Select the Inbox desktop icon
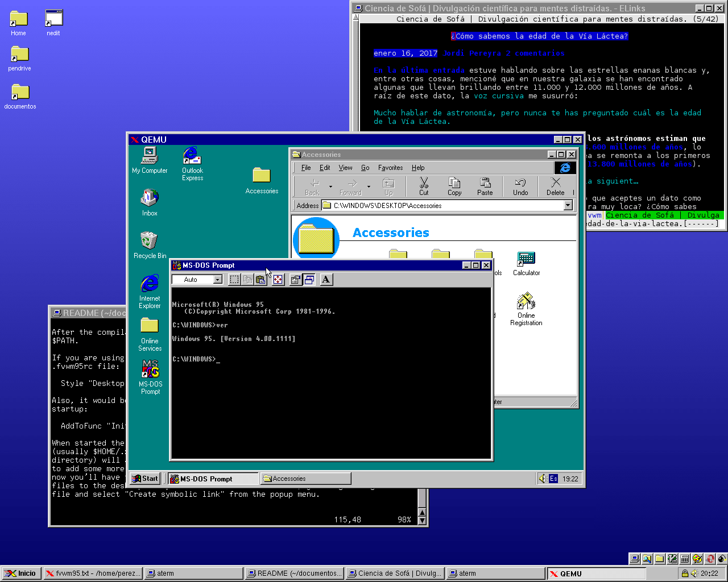The image size is (728, 582). [150, 203]
